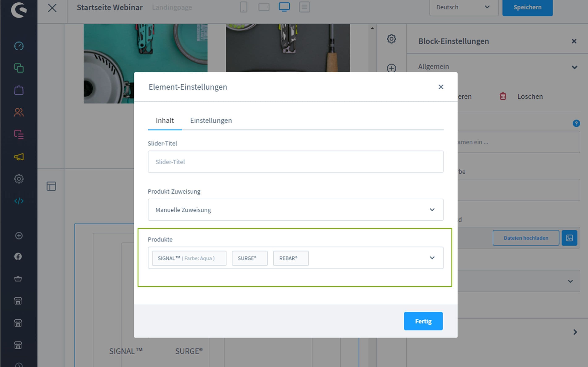The width and height of the screenshot is (588, 367).
Task: Select the Inhalt tab
Action: point(165,120)
